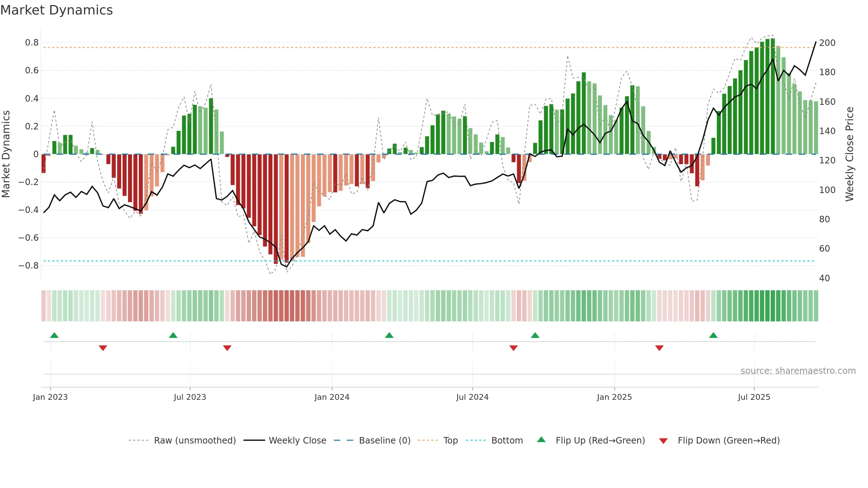
Task: Click the −0.8 tick on the left axis
Action: pos(29,265)
